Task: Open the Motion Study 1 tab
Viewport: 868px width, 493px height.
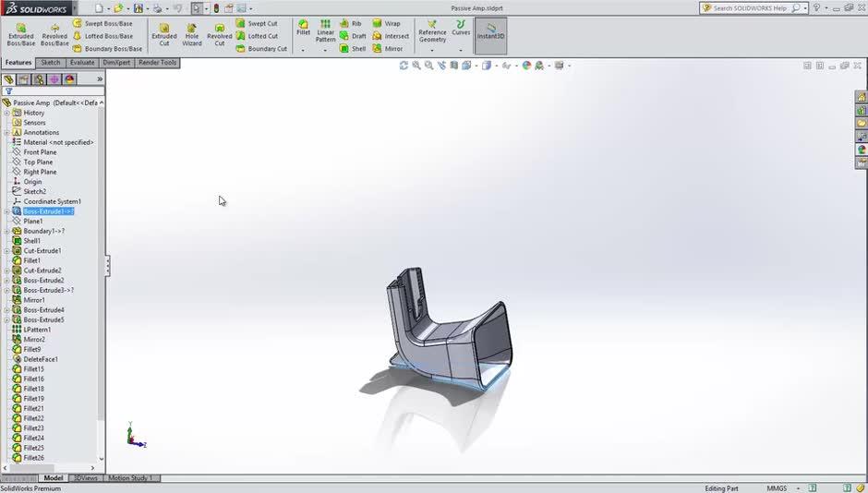Action: [130, 478]
